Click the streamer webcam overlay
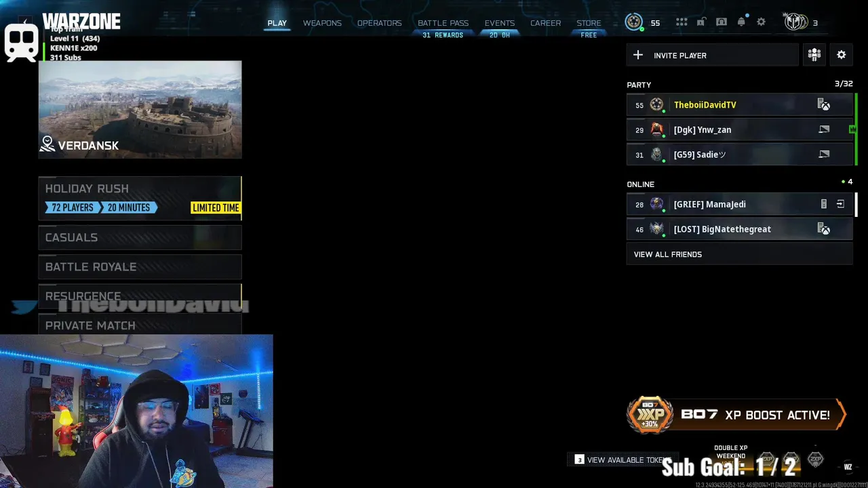The width and height of the screenshot is (868, 488). (x=136, y=411)
